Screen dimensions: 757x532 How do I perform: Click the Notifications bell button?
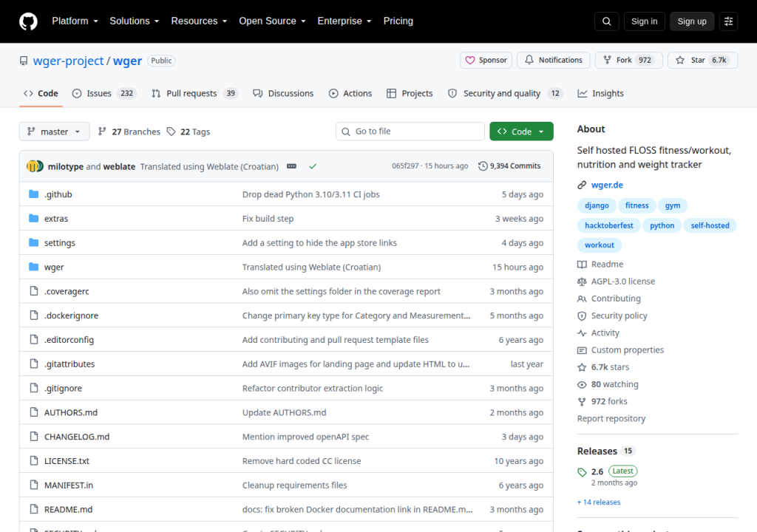point(554,61)
